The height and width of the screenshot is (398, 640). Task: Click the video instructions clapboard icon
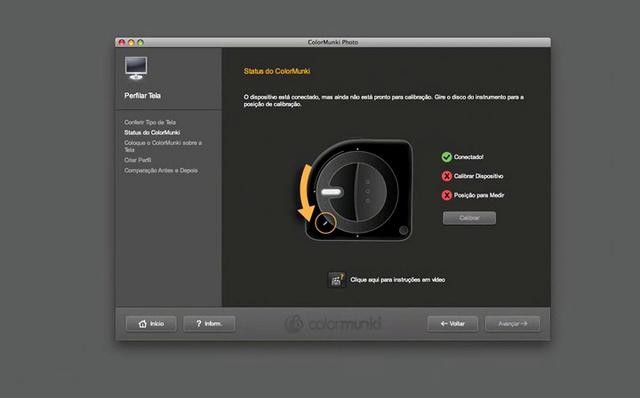(336, 280)
